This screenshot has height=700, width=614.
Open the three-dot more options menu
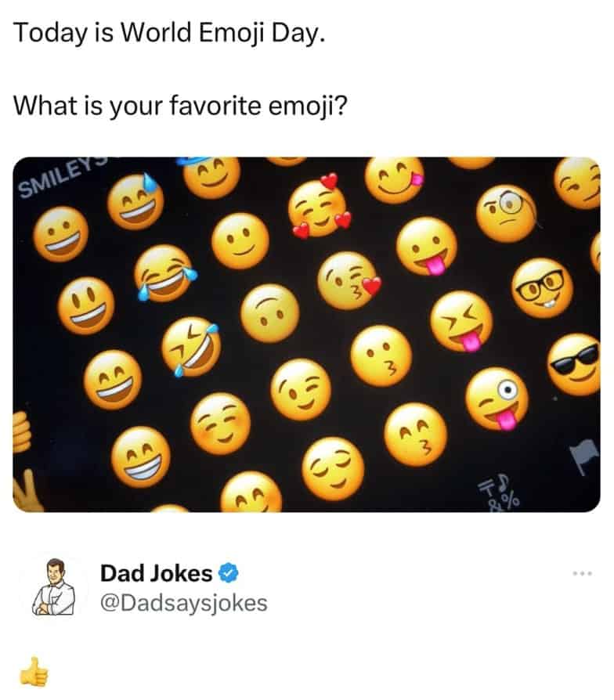pos(583,573)
